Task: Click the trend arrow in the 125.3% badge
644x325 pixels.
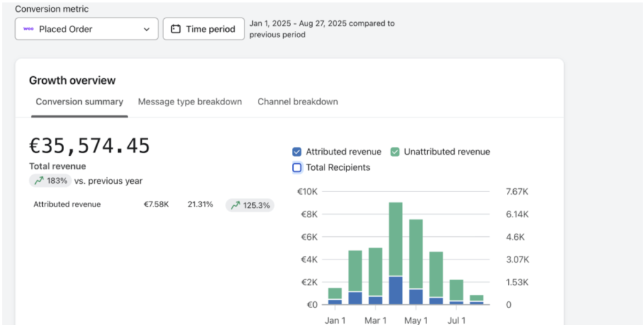Action: [236, 205]
